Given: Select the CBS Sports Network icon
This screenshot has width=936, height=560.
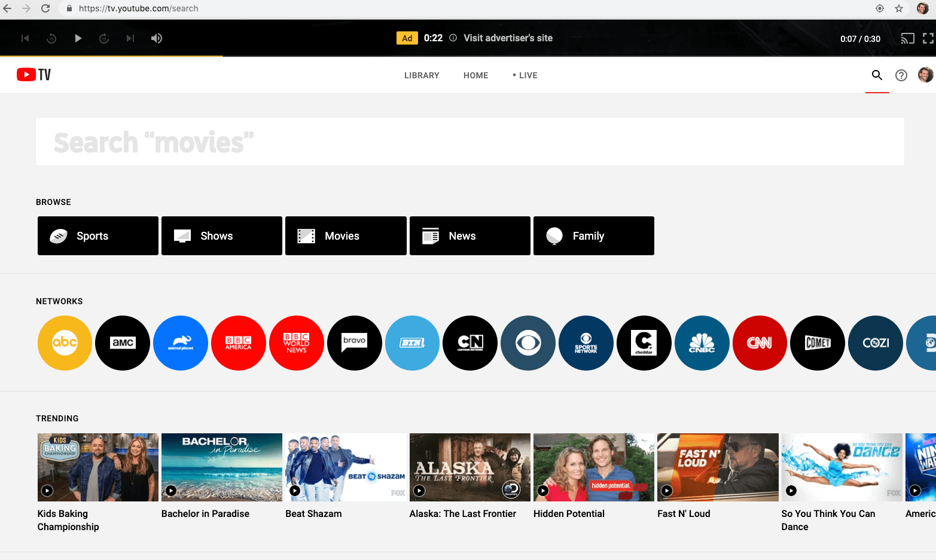Looking at the screenshot, I should click(x=586, y=343).
